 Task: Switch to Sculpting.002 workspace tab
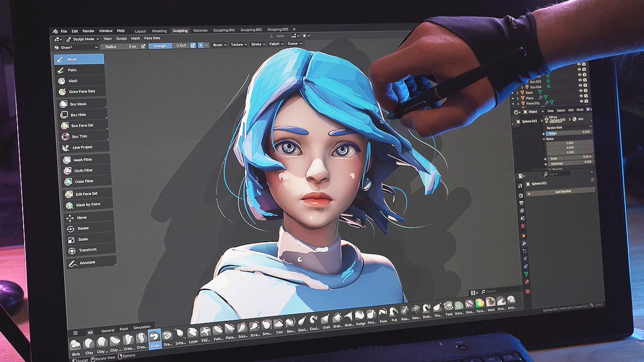point(251,30)
